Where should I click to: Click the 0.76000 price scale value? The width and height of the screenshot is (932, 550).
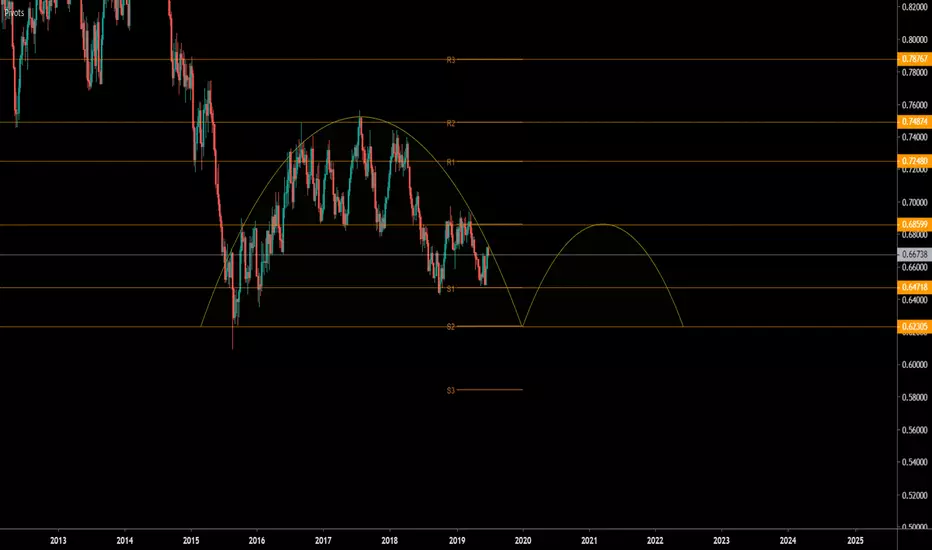[915, 105]
